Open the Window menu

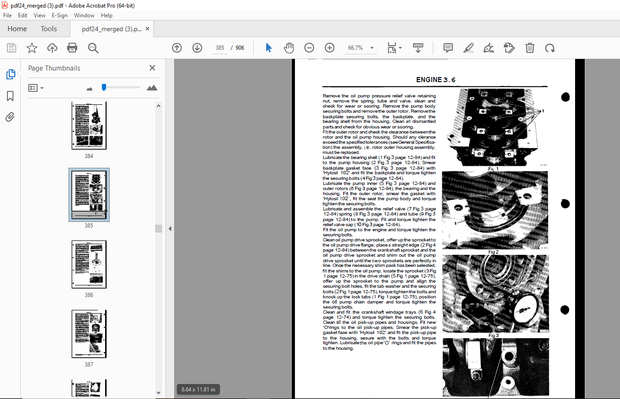coord(84,15)
